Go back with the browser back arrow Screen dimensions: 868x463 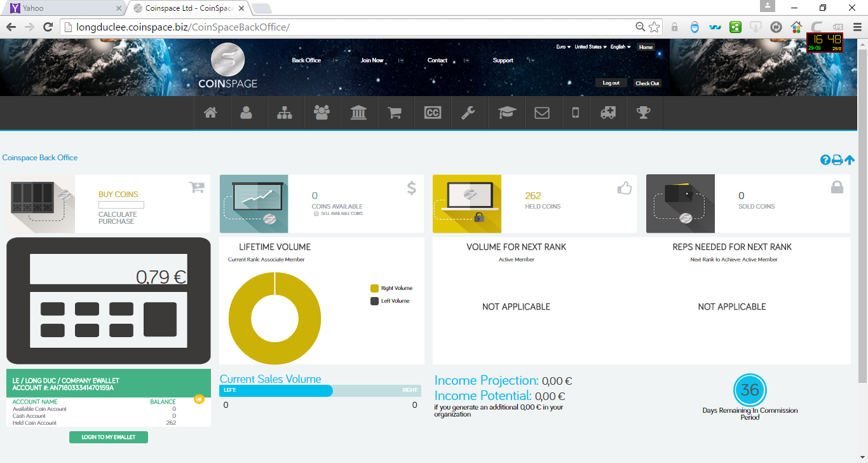[11, 27]
